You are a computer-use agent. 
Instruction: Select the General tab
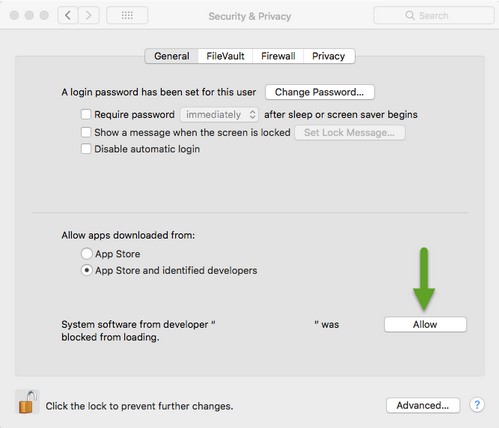click(172, 56)
